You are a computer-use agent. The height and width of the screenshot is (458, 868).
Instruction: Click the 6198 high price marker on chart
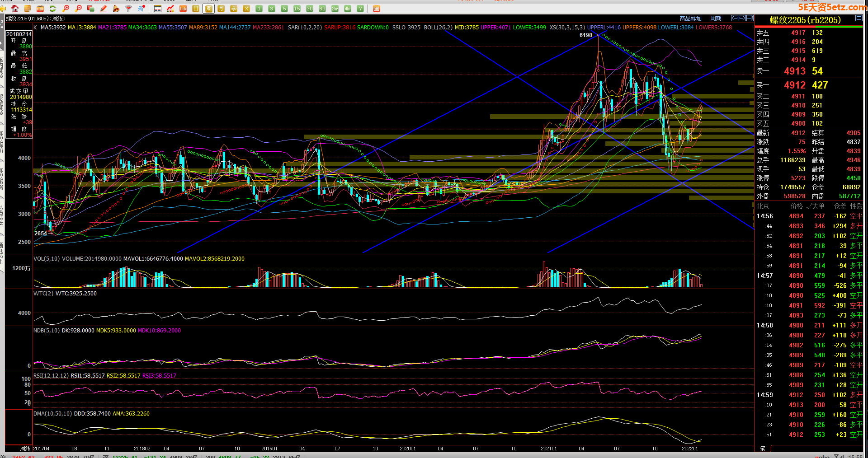(x=585, y=35)
